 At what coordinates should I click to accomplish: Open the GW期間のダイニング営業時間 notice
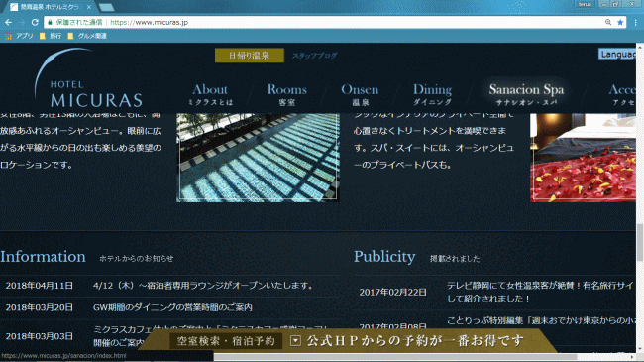point(172,307)
